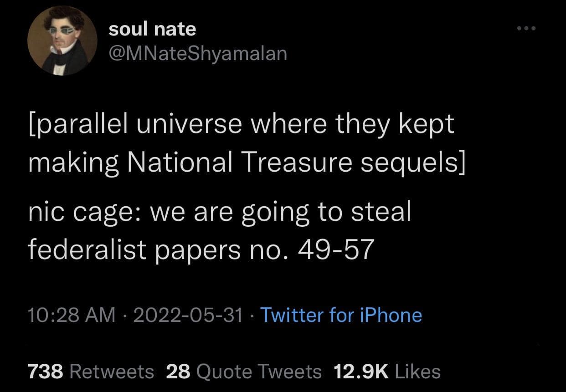Click the Quote Tweets label
The height and width of the screenshot is (392, 566).
click(258, 372)
